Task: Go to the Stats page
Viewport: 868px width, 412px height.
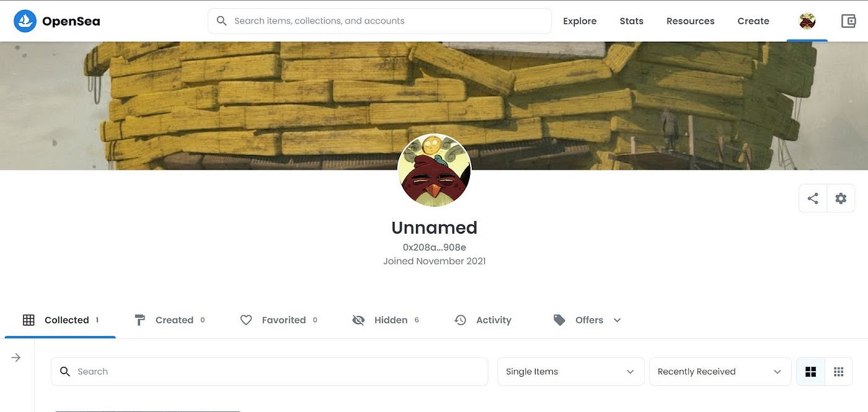Action: (x=631, y=21)
